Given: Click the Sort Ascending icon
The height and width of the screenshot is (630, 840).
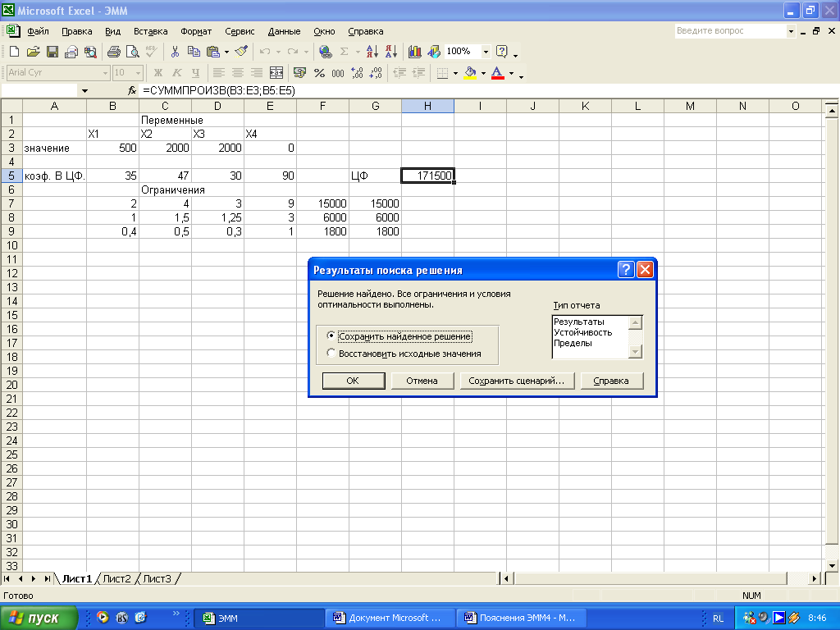Looking at the screenshot, I should [x=372, y=52].
